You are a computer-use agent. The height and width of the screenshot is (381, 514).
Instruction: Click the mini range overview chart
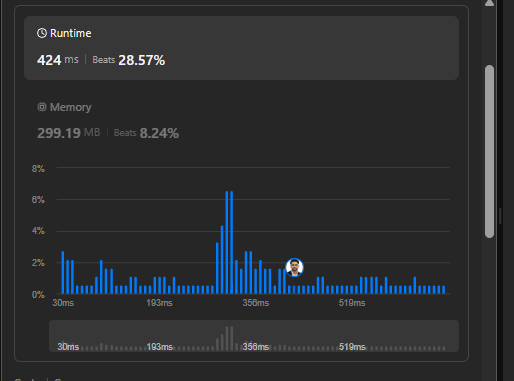pyautogui.click(x=254, y=336)
